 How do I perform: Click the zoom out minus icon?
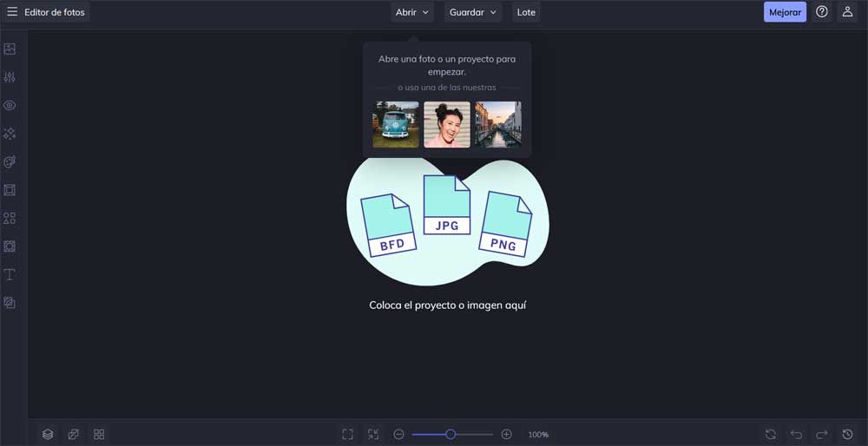[398, 435]
